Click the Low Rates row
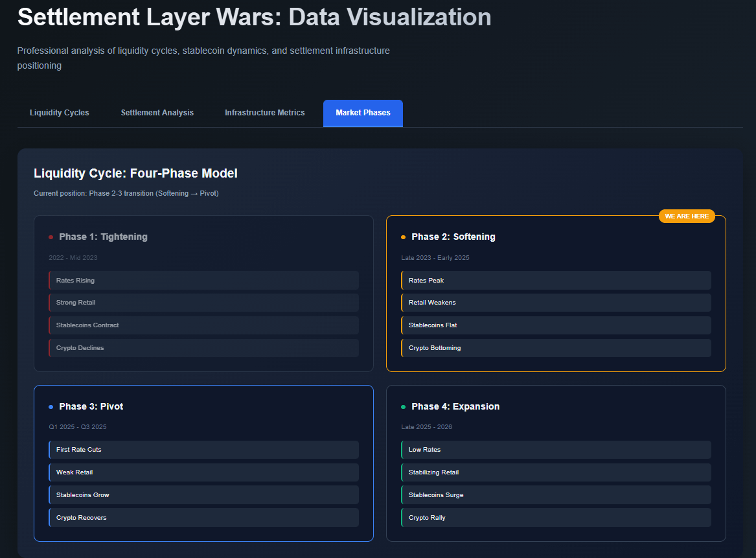Viewport: 756px width, 558px height. [x=556, y=450]
